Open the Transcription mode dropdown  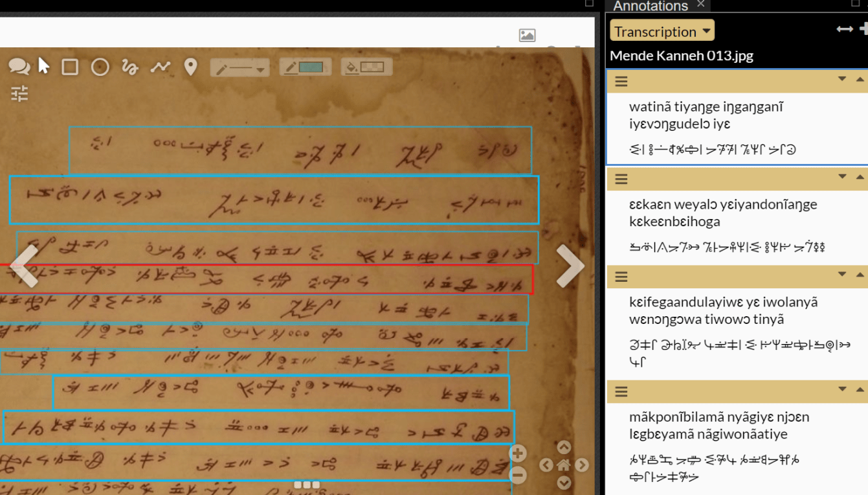tap(662, 30)
